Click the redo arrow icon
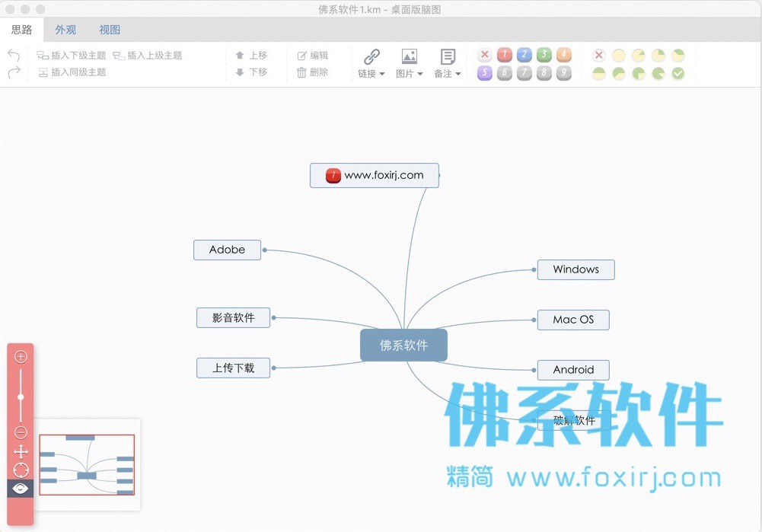 (14, 72)
